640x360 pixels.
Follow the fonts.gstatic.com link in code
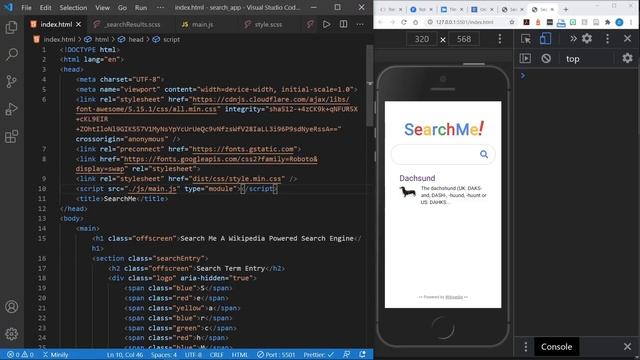pyautogui.click(x=243, y=149)
